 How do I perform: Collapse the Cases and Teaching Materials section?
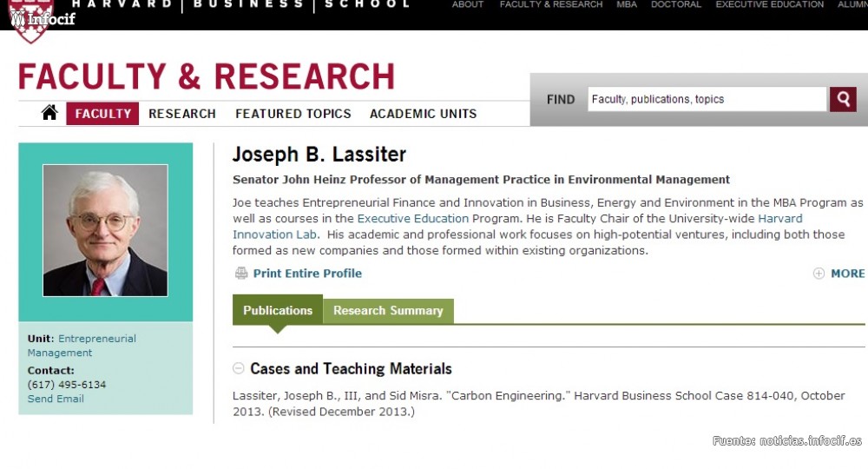(x=239, y=369)
